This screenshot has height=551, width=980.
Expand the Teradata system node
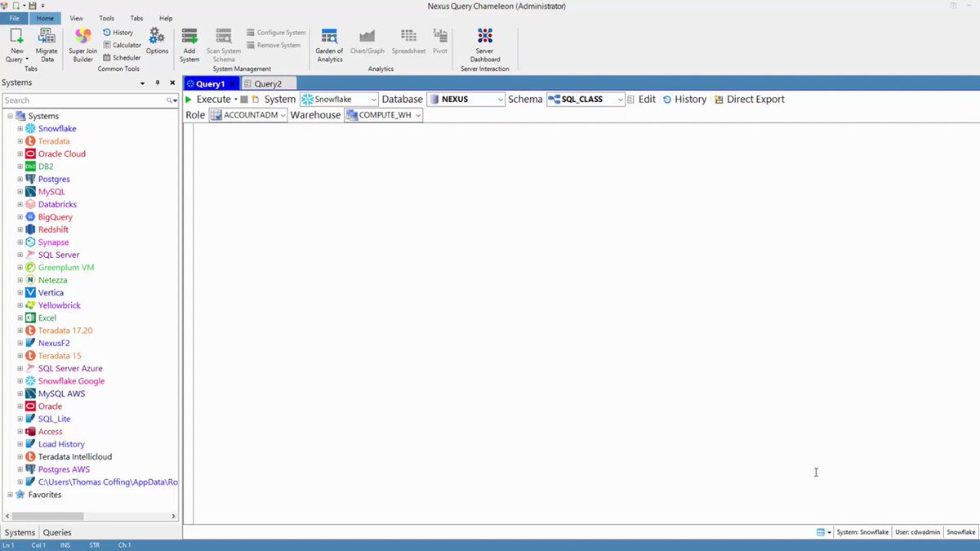click(20, 141)
